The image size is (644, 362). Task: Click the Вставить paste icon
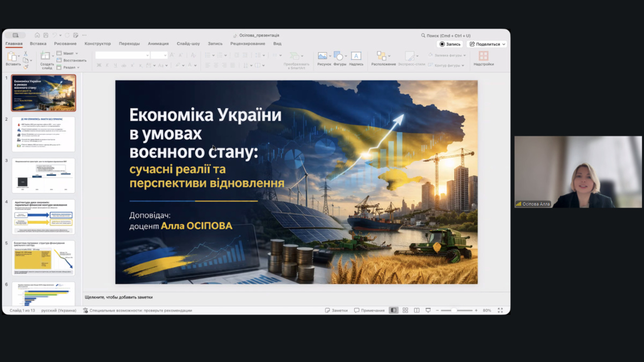pos(12,57)
